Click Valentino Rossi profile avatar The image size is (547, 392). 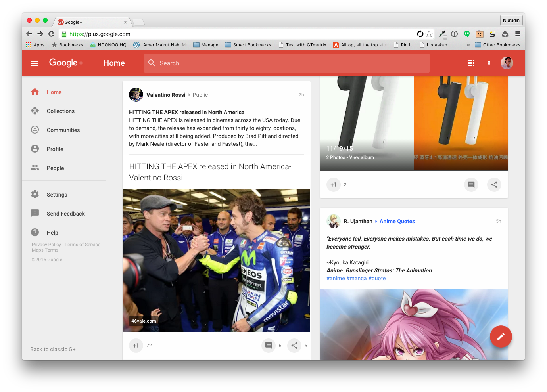click(136, 95)
